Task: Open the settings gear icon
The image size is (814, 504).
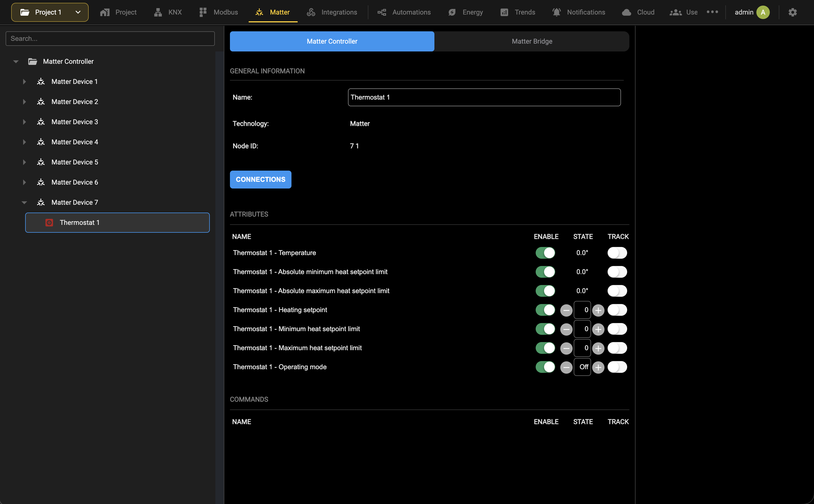Action: (792, 12)
